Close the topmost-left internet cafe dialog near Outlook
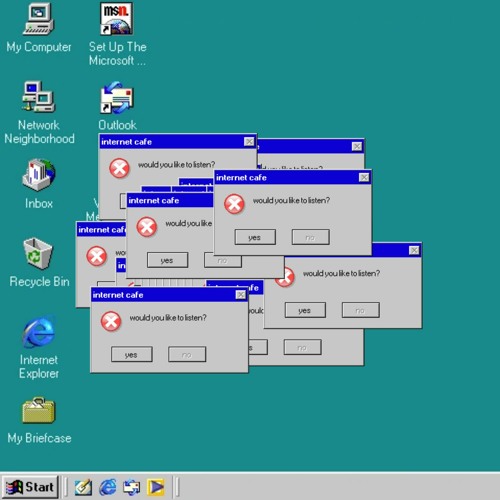Viewport: 500px width, 500px height. pos(249,142)
